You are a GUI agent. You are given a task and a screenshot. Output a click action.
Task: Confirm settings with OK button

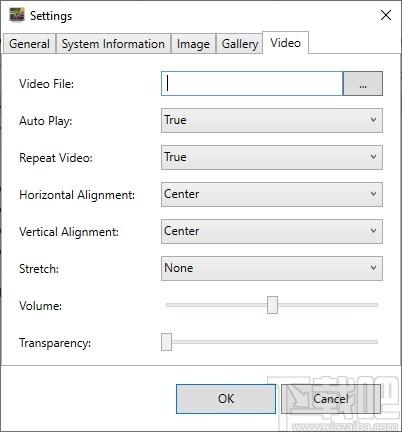(226, 399)
